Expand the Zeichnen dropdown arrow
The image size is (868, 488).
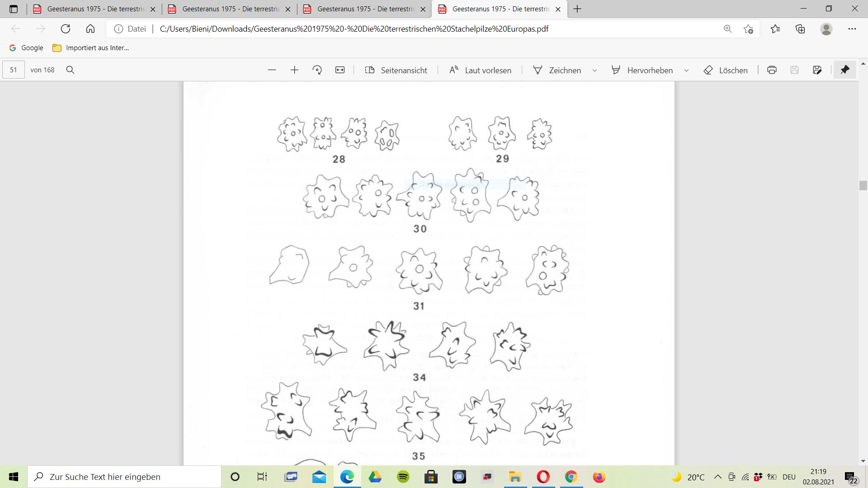point(594,70)
